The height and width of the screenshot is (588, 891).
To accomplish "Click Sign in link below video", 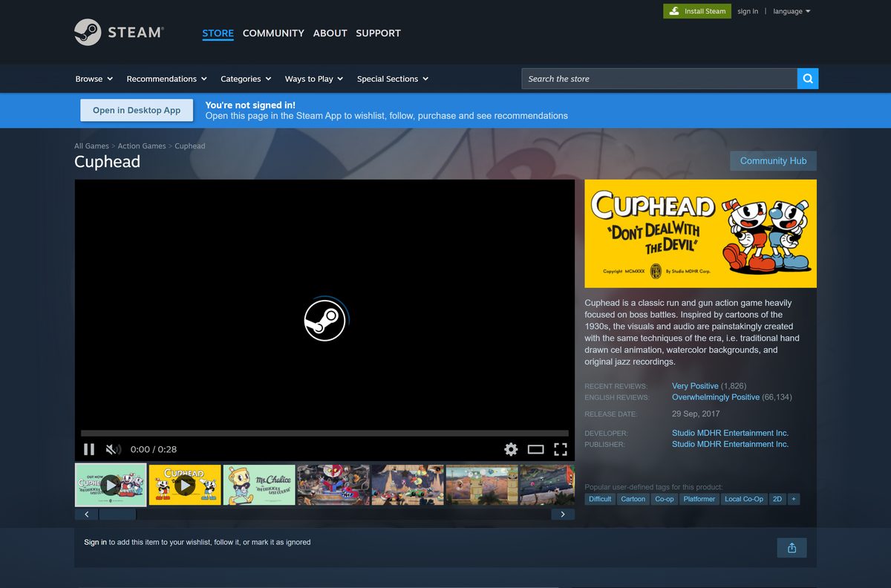I will 95,542.
